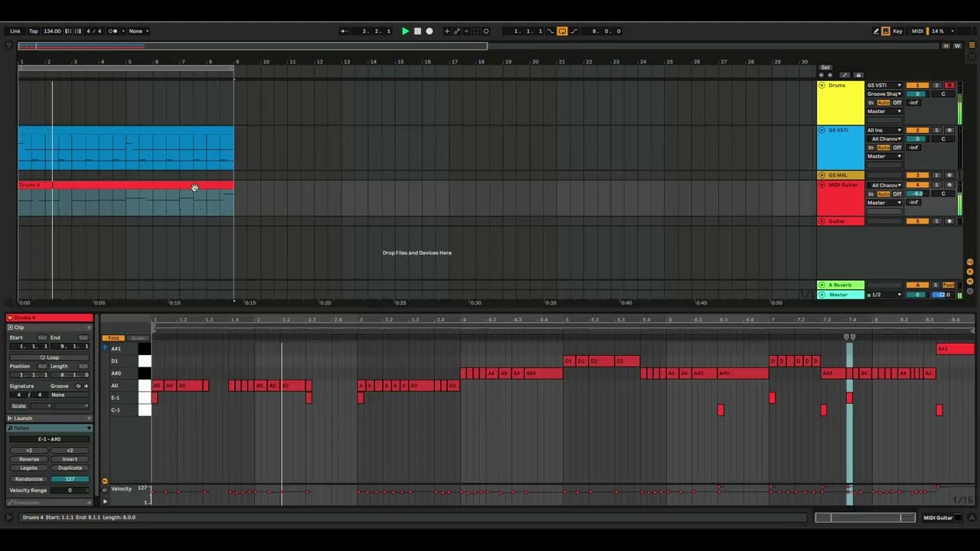
Task: Click the Capture MIDI icon
Action: pos(476,31)
